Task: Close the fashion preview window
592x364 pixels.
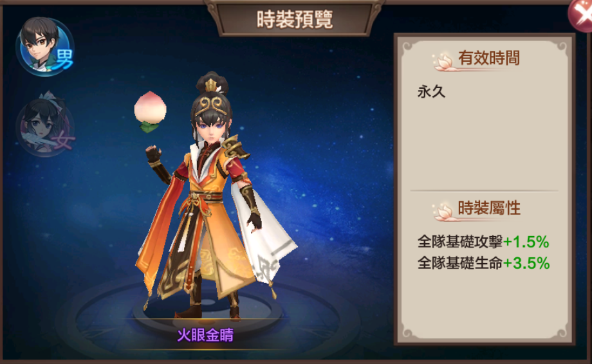Action: [582, 14]
